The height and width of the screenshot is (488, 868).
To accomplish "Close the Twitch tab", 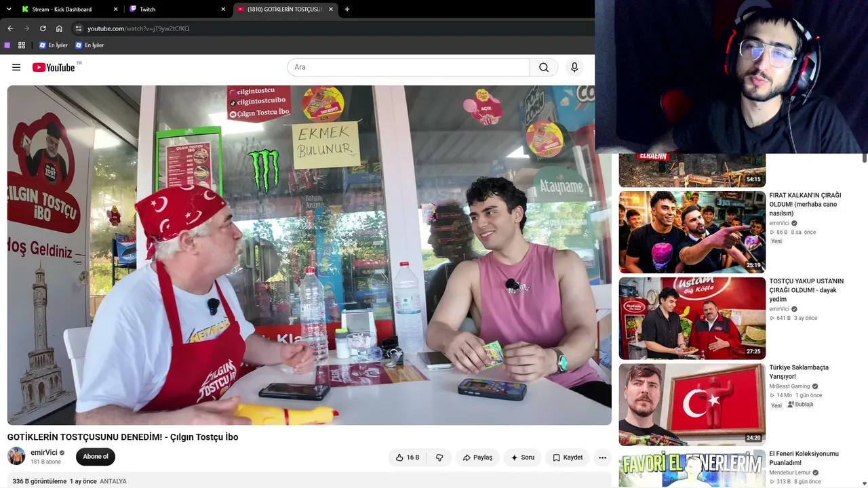I will (223, 9).
